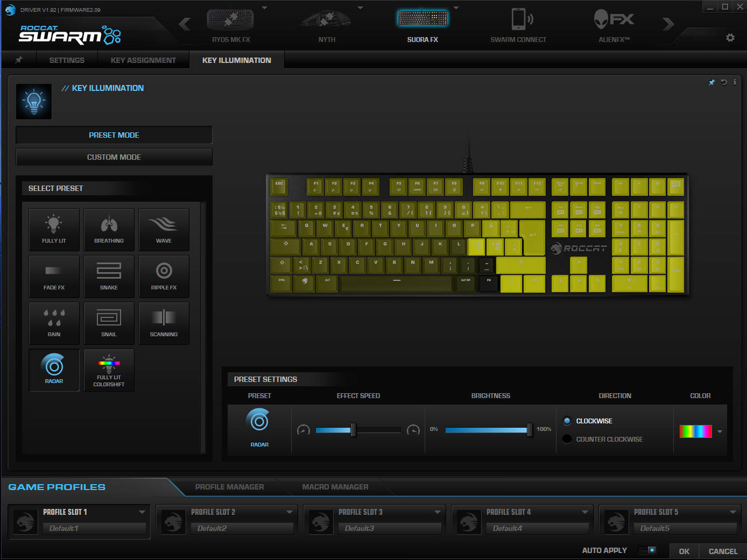The height and width of the screenshot is (560, 747).
Task: Click the Preset Mode button
Action: 114,135
